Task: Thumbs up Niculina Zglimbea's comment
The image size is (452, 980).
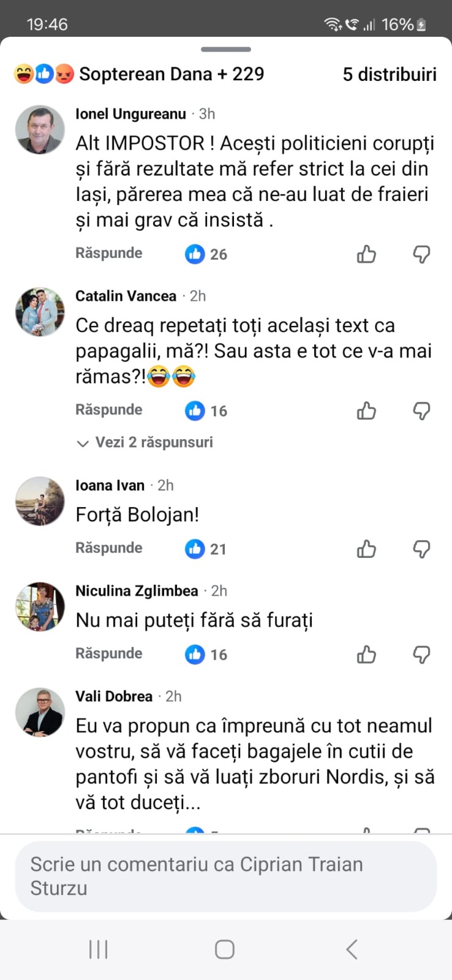Action: click(x=366, y=654)
